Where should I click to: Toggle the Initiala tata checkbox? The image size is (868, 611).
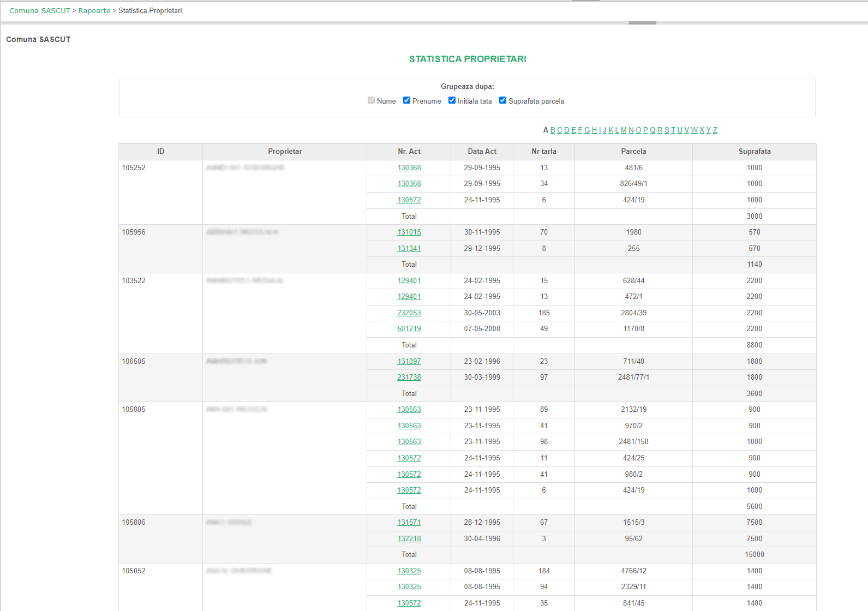[x=452, y=100]
